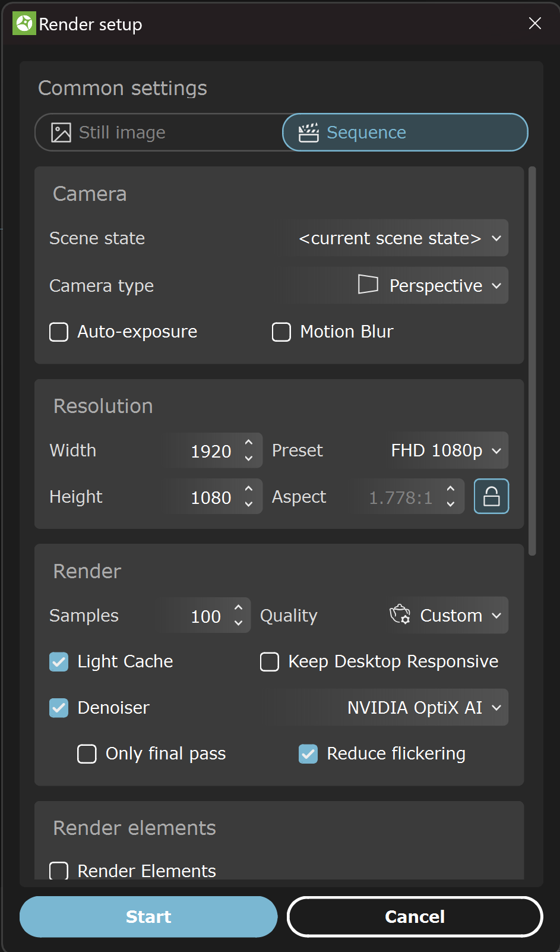560x952 pixels.
Task: Increase Samples with the up arrow
Action: coord(238,608)
